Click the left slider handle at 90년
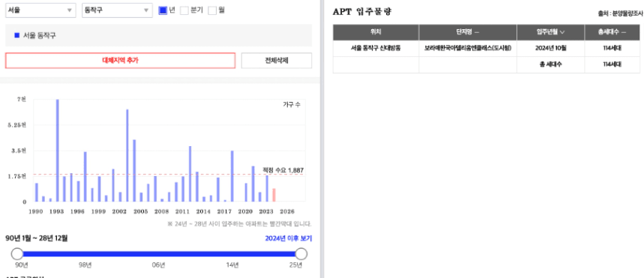Image resolution: width=644 pixels, height=278 pixels. click(x=17, y=254)
